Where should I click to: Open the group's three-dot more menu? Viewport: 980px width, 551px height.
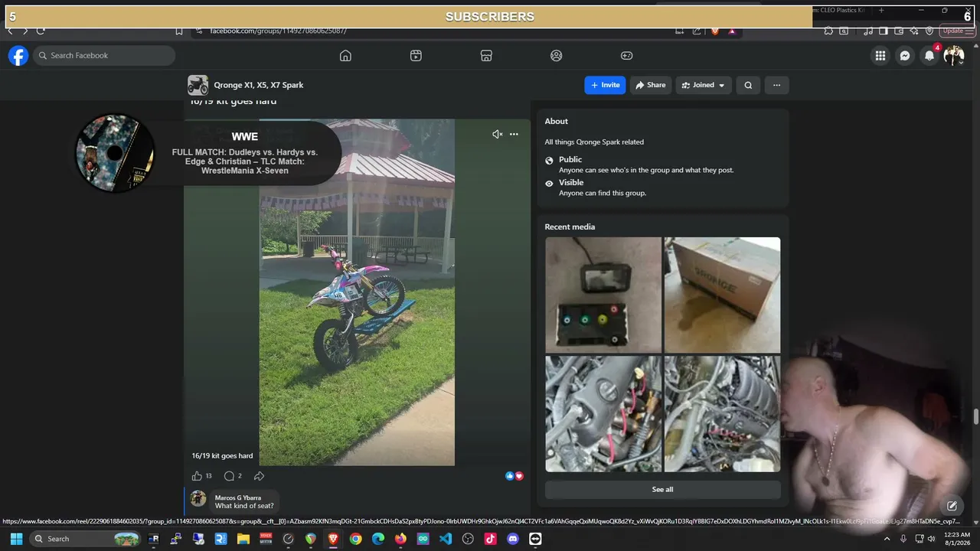[x=776, y=85]
